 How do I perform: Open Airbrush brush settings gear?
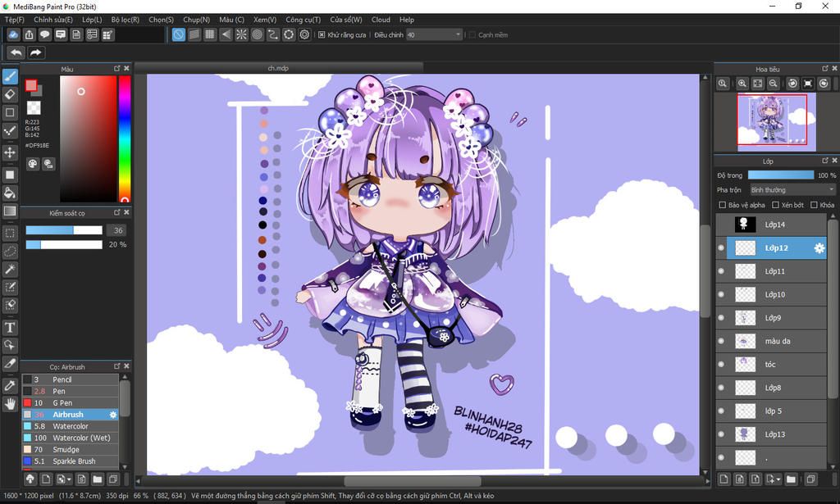pyautogui.click(x=113, y=415)
